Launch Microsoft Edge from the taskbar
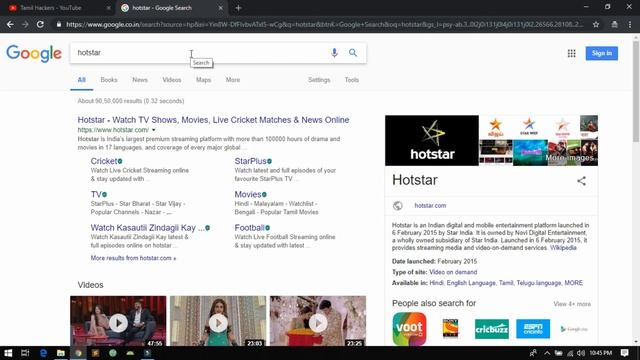The image size is (640, 360). 43,353
